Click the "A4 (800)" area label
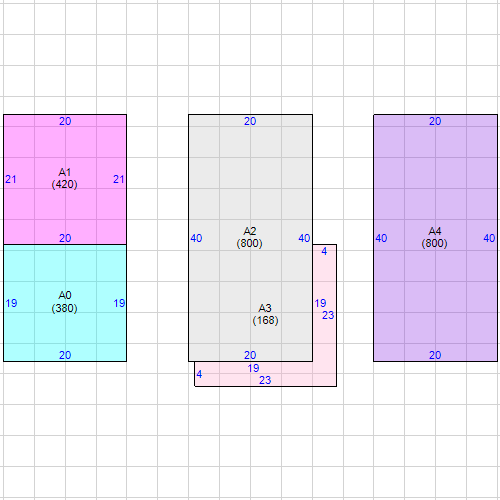The image size is (500, 500). coord(435,237)
